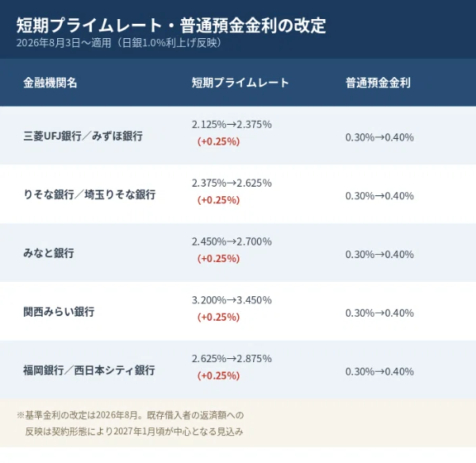476x463 pixels.
Task: Click the 福岡銀行／西日本シティ銀行 row name
Action: [x=89, y=370]
